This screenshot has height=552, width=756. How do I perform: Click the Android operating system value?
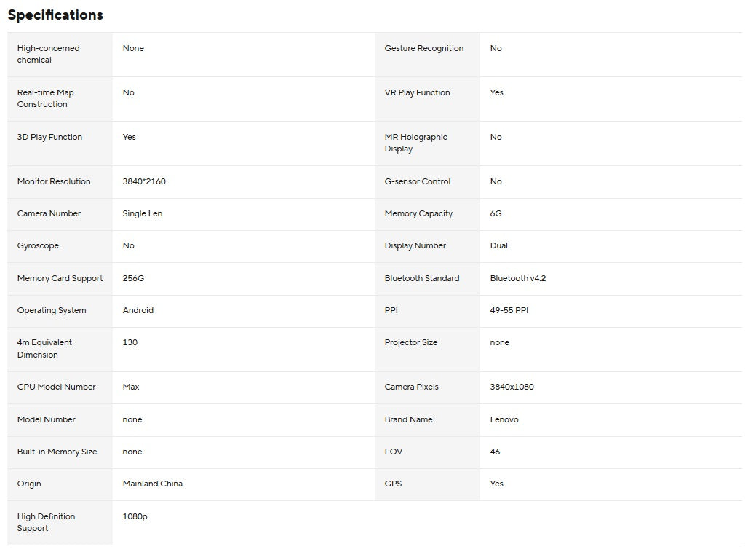pos(138,310)
